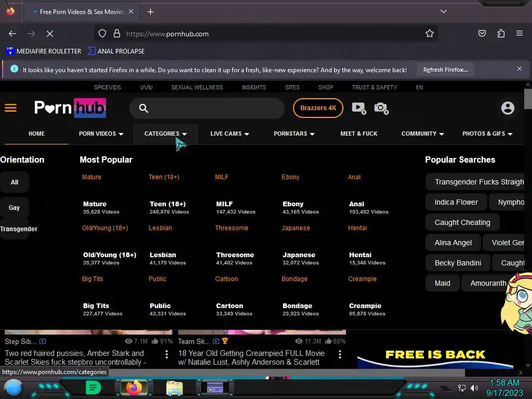
Task: Click the Brazzers 4K button
Action: click(x=318, y=108)
